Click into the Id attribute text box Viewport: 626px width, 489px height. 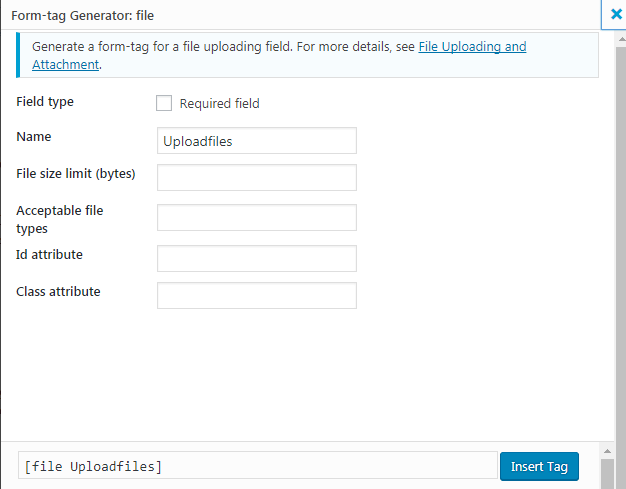[x=257, y=258]
